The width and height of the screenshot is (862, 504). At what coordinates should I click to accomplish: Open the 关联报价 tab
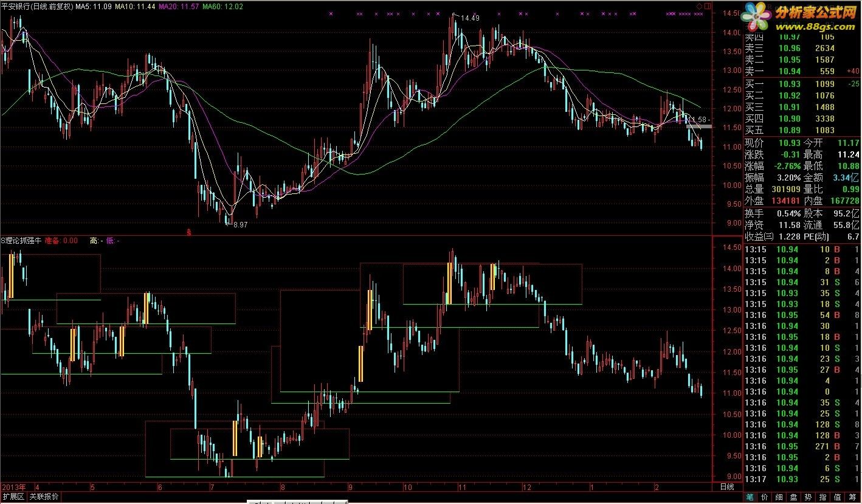pyautogui.click(x=44, y=497)
